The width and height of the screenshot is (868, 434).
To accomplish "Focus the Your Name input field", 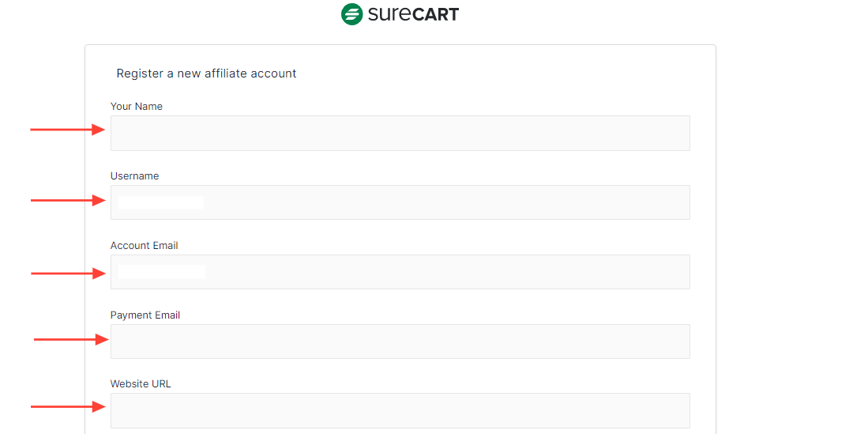I will pos(400,133).
